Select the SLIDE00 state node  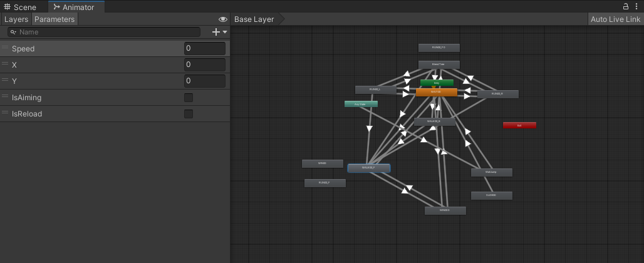click(491, 196)
